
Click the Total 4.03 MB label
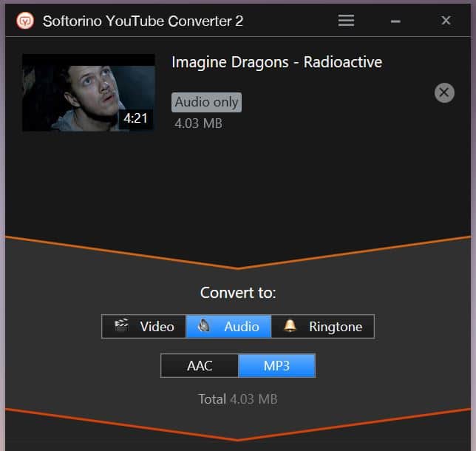(x=238, y=399)
